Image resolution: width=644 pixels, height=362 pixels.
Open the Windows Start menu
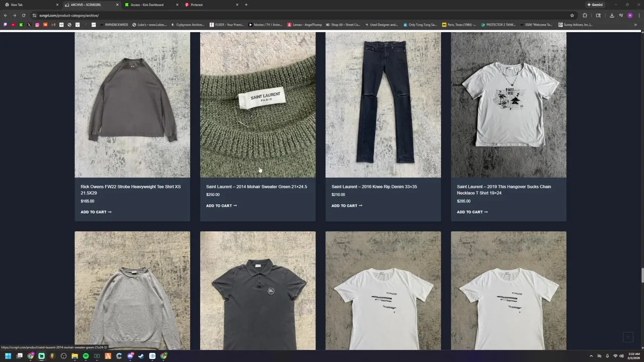pos(8,356)
